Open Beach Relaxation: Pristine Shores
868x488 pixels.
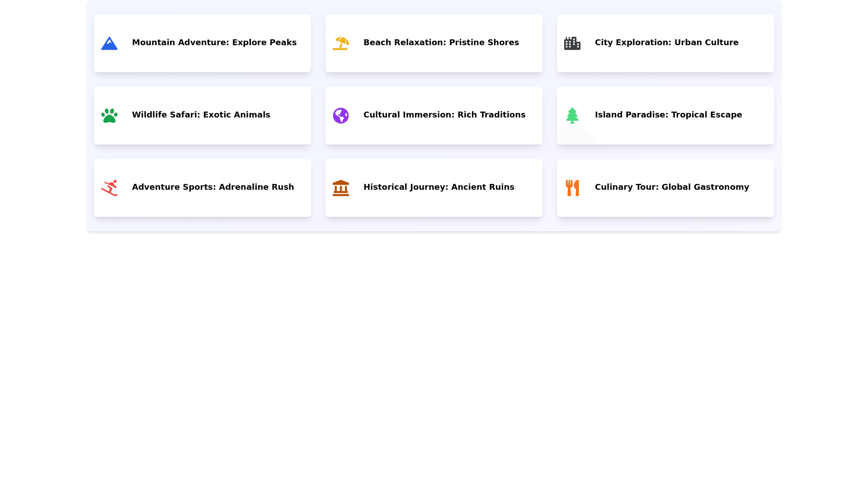pos(441,42)
